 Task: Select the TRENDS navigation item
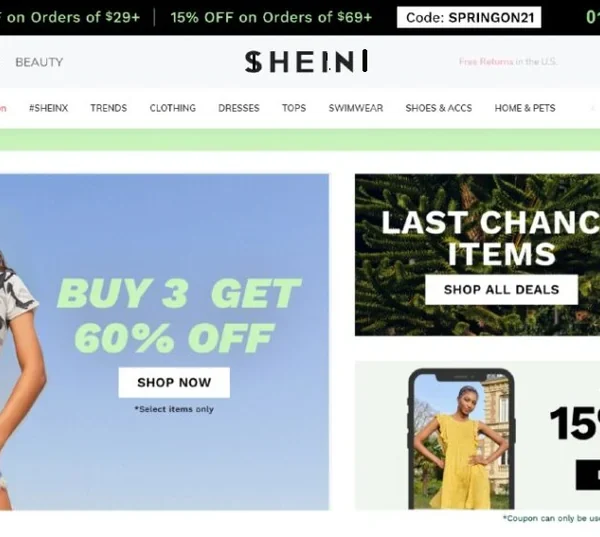click(x=109, y=108)
